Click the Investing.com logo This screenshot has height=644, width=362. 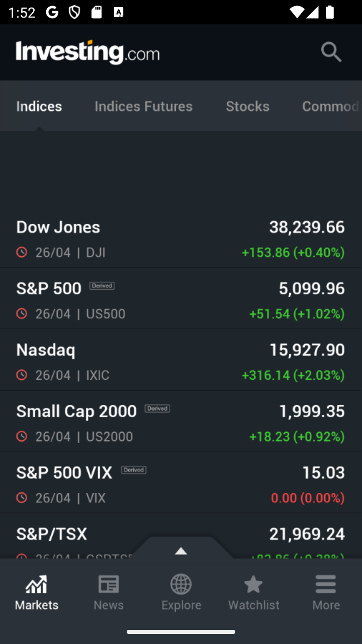click(87, 52)
